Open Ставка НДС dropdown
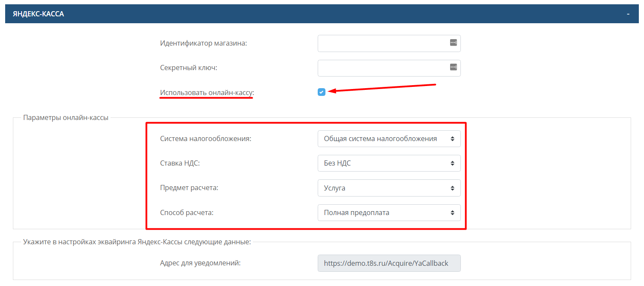The image size is (644, 286). coord(389,163)
